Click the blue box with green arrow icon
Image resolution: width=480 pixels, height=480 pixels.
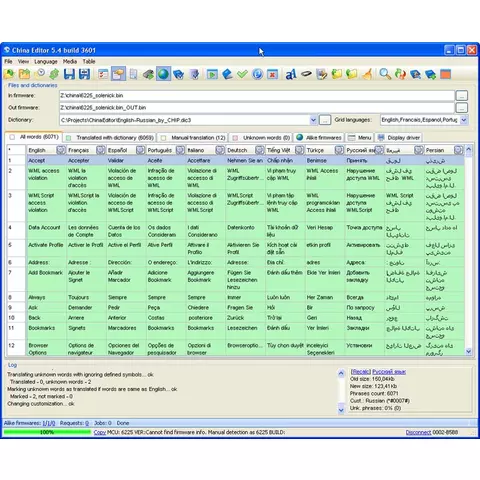point(430,74)
